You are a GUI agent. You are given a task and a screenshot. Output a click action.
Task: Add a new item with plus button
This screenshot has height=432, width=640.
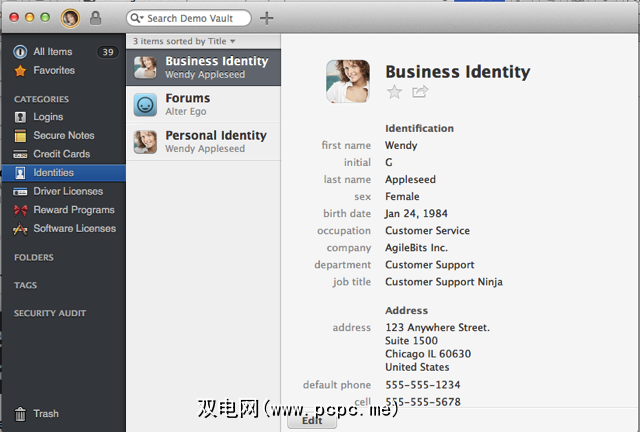click(x=266, y=18)
